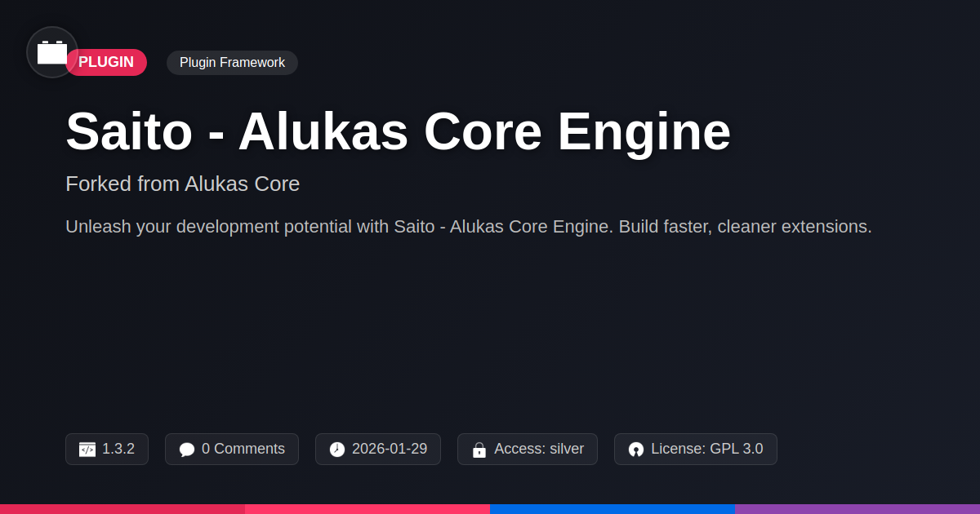Viewport: 980px width, 514px height.
Task: Click the plugin brick icon
Action: (x=52, y=52)
